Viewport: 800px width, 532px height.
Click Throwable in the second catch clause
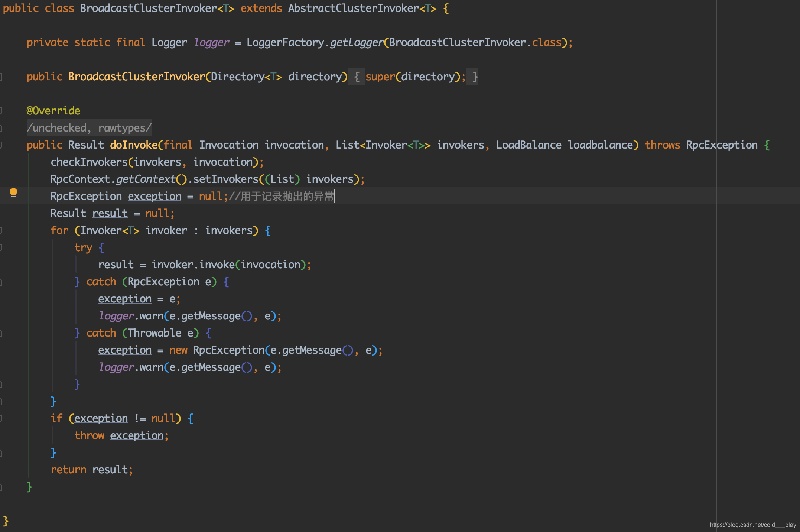pos(155,333)
